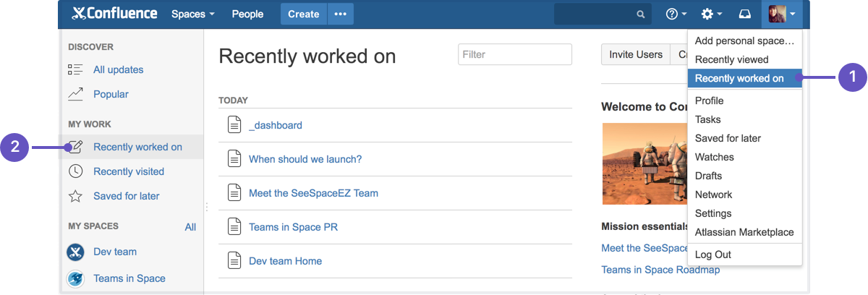
Task: Open the help question-mark menu
Action: [x=676, y=14]
